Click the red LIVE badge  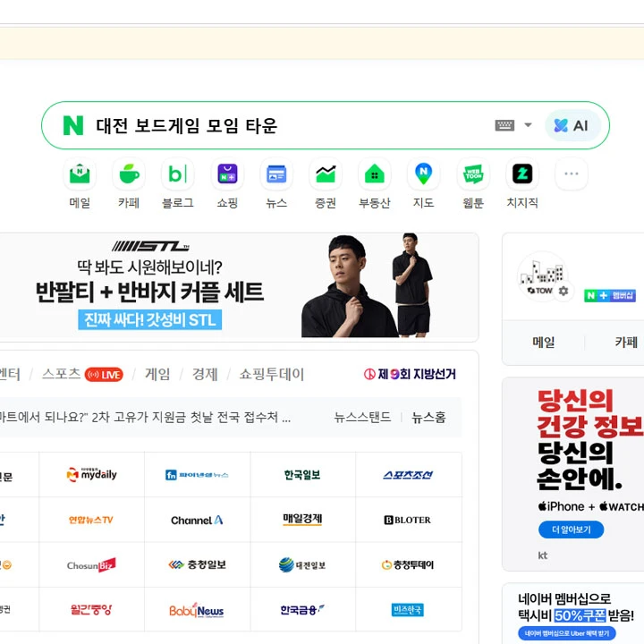(x=104, y=375)
